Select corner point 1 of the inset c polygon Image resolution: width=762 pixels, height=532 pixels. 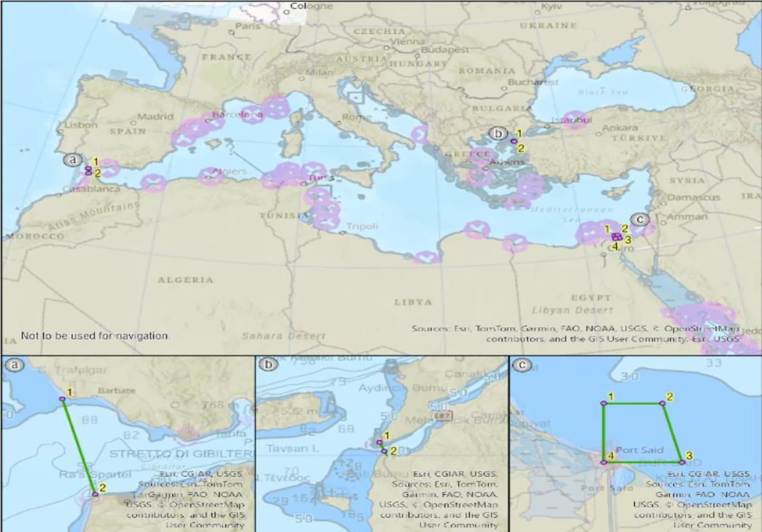(603, 403)
